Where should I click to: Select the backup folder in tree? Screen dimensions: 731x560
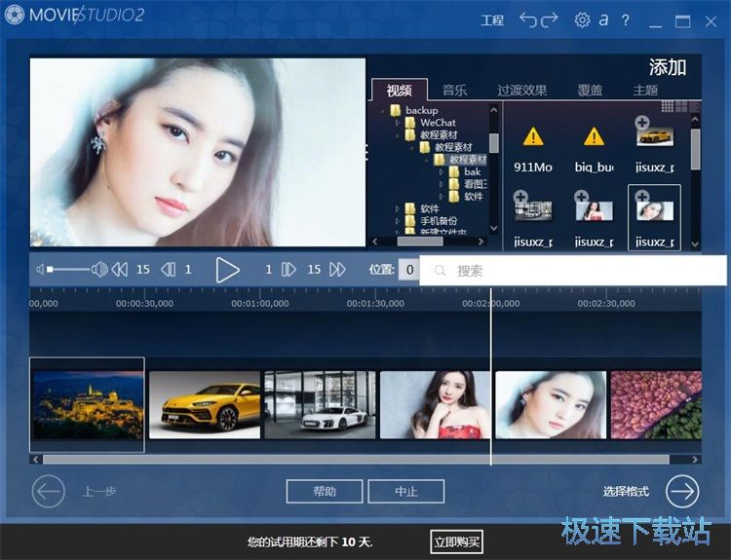[x=421, y=110]
